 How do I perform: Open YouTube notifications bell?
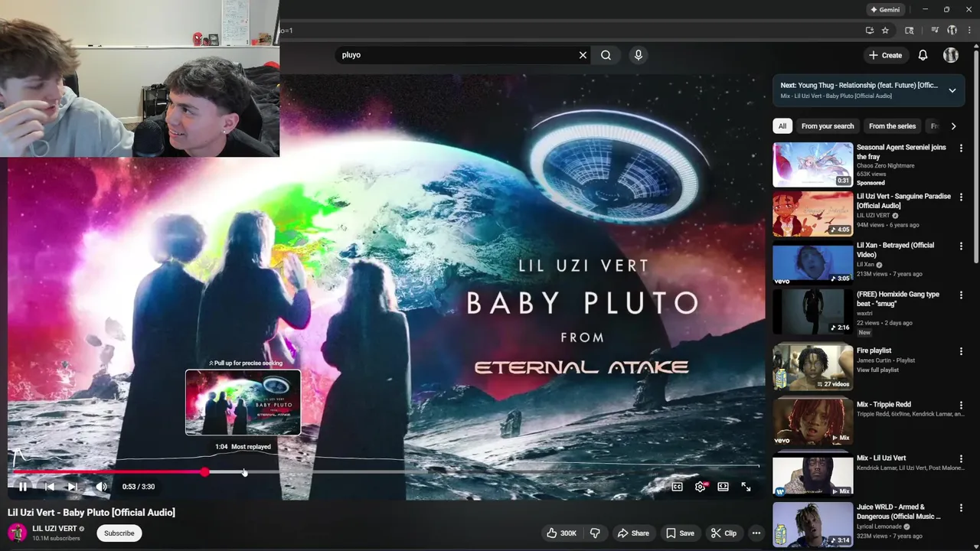(x=923, y=55)
